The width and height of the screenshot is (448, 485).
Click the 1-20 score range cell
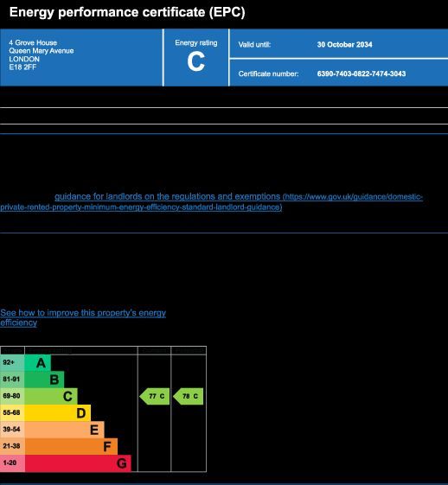point(12,463)
